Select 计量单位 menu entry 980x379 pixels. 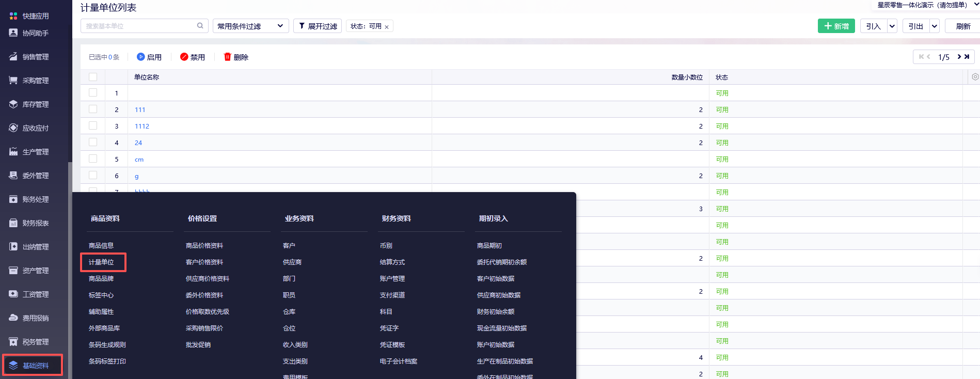[x=101, y=262]
